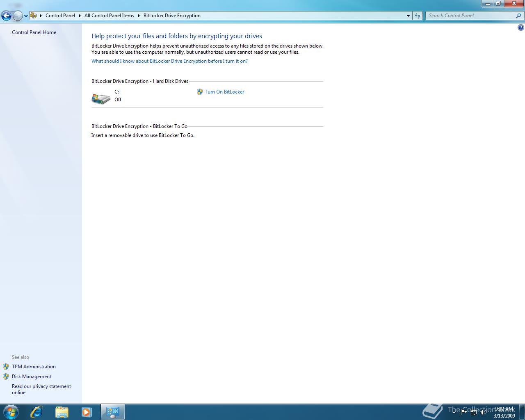Click 'Insert a removable drive to use BitLocker To Go.' text
Image resolution: width=525 pixels, height=420 pixels.
click(143, 135)
